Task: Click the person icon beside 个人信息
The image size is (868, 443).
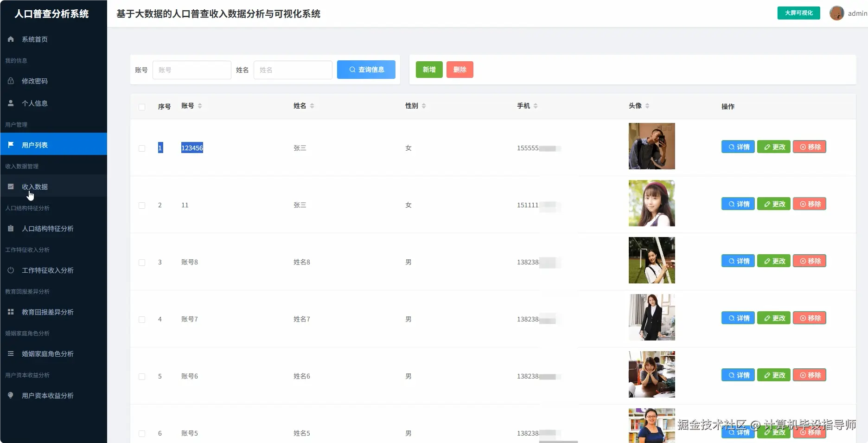Action: (11, 103)
